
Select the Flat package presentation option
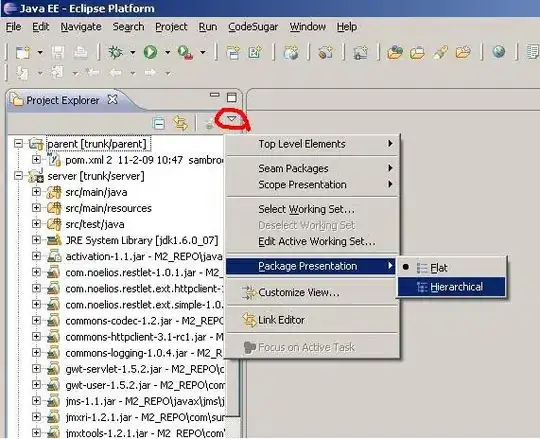[451, 268]
